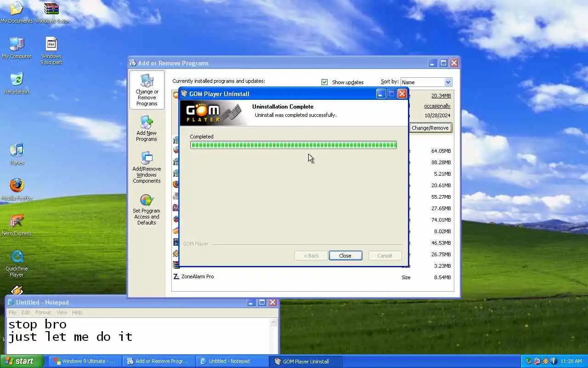Switch to Windows 9 Ultimate taskbar item
This screenshot has height=368, width=588.
(85, 361)
